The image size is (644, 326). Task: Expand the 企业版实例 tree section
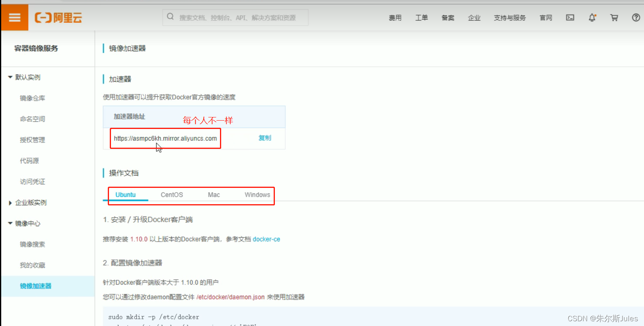10,203
